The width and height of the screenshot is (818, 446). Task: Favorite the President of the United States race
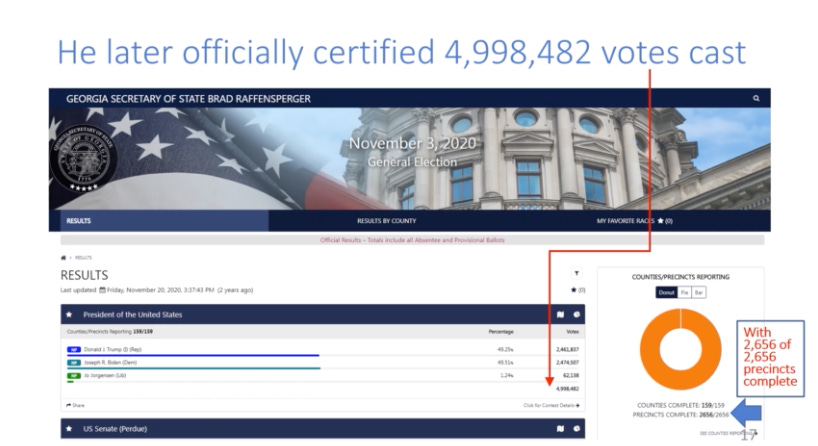tap(69, 315)
